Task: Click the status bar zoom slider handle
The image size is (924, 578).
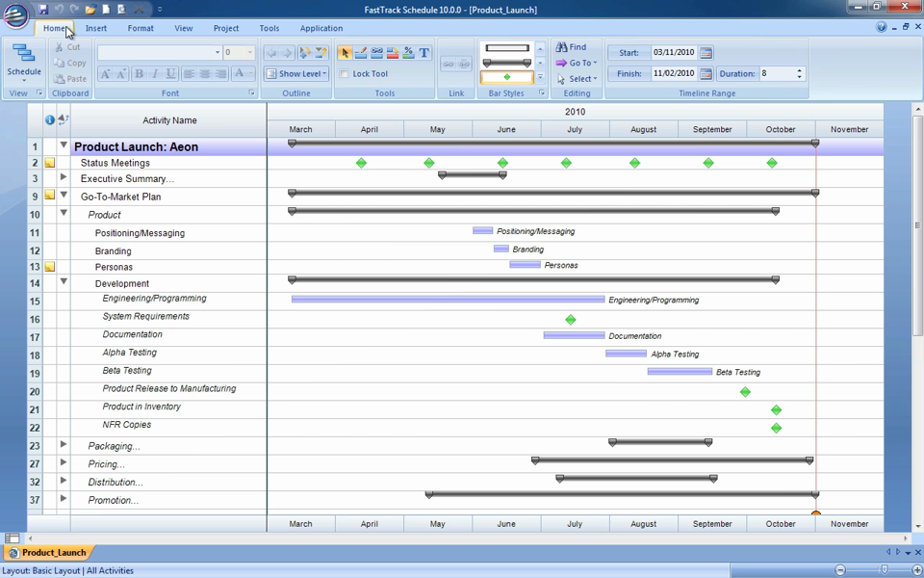Action: 885,569
